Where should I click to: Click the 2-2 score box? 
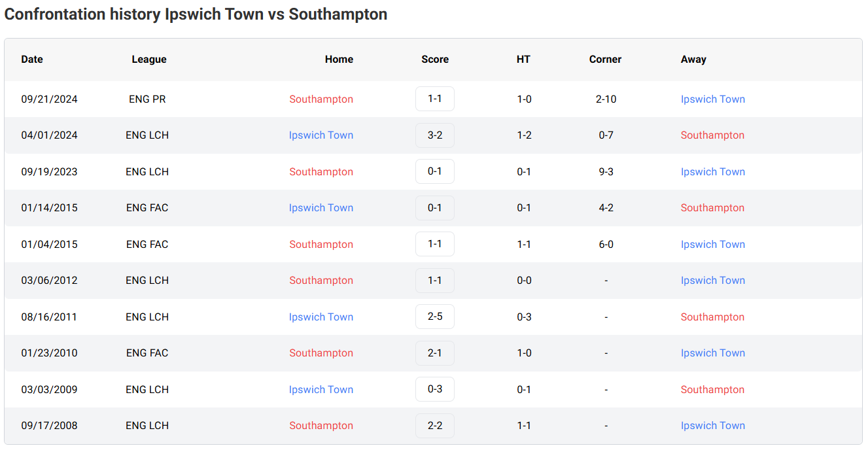pos(435,425)
